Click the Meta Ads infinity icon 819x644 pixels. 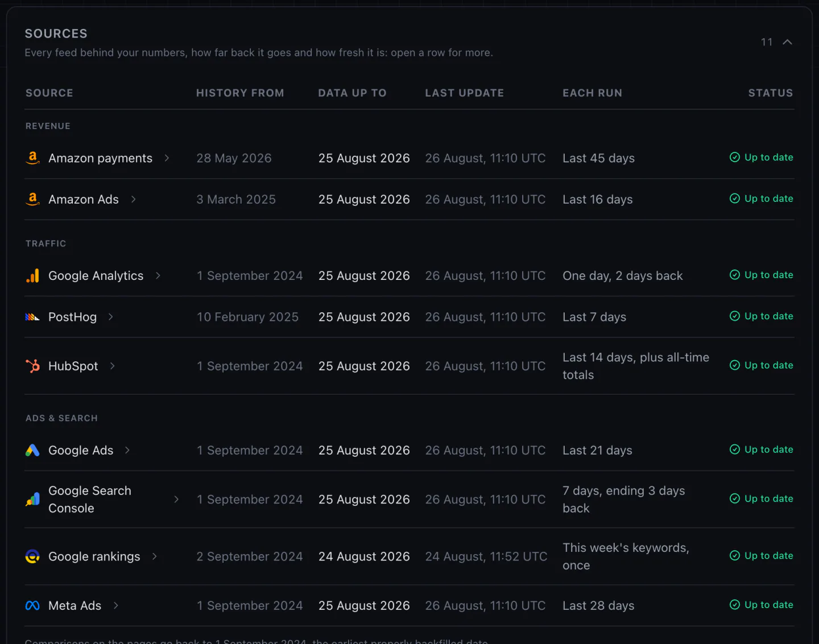pyautogui.click(x=32, y=606)
